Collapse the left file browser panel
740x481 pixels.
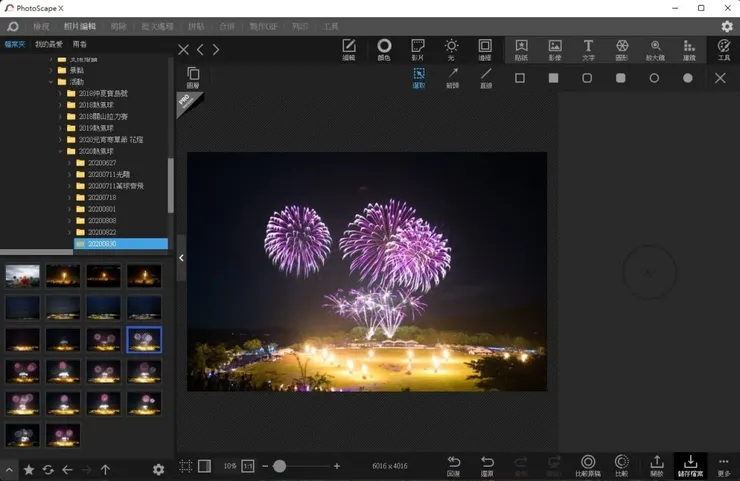coord(181,258)
